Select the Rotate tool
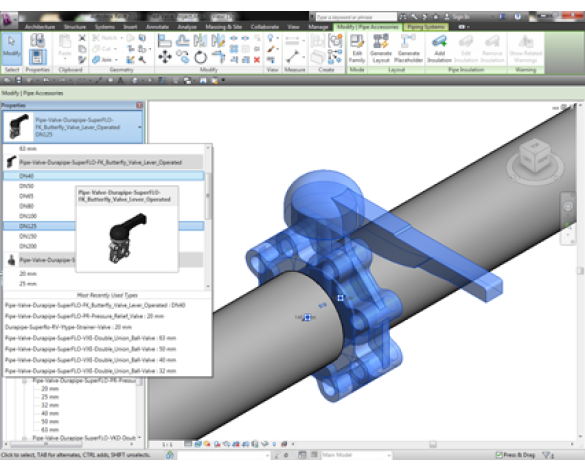 [x=200, y=57]
